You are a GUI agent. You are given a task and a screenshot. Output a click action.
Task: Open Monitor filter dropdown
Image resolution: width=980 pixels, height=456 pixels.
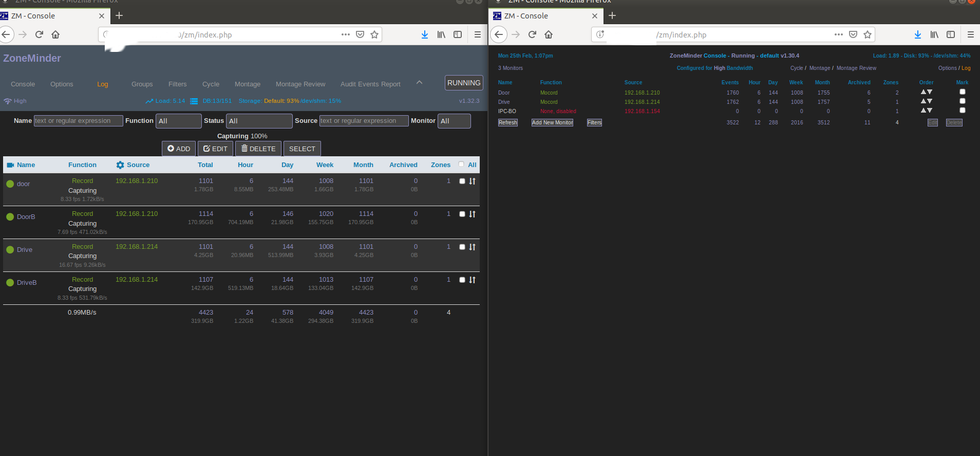[454, 121]
